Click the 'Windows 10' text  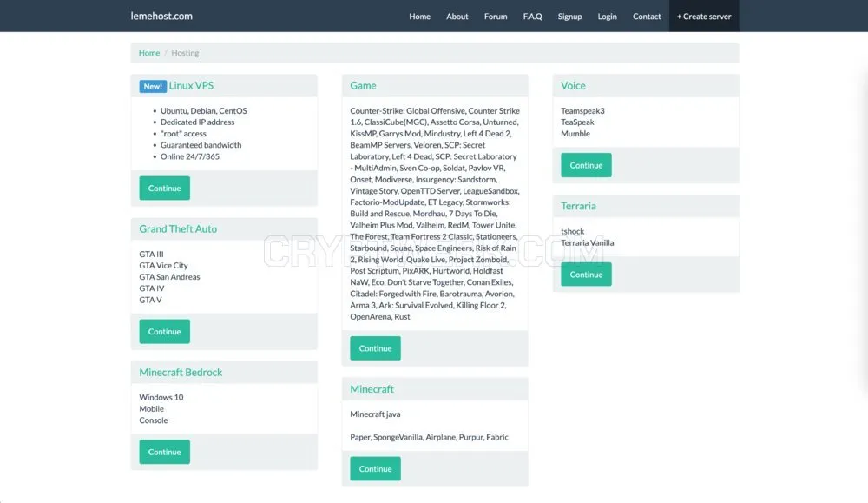click(x=161, y=397)
